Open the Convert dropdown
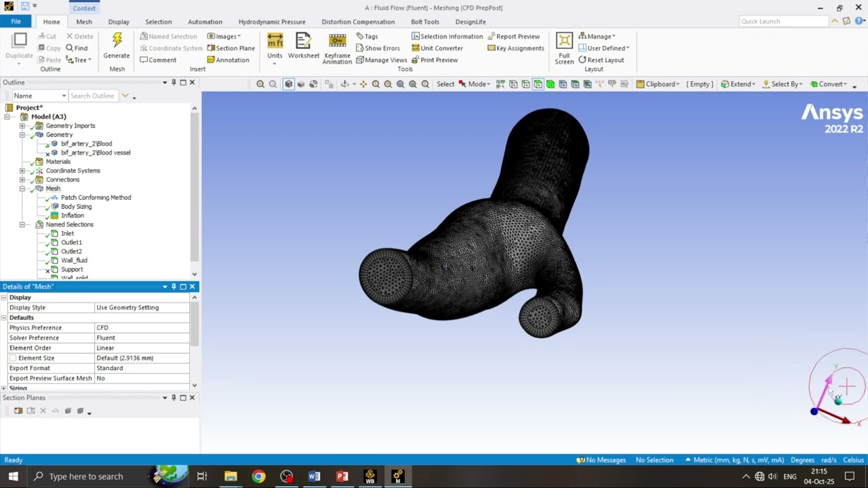The width and height of the screenshot is (868, 488). [828, 84]
